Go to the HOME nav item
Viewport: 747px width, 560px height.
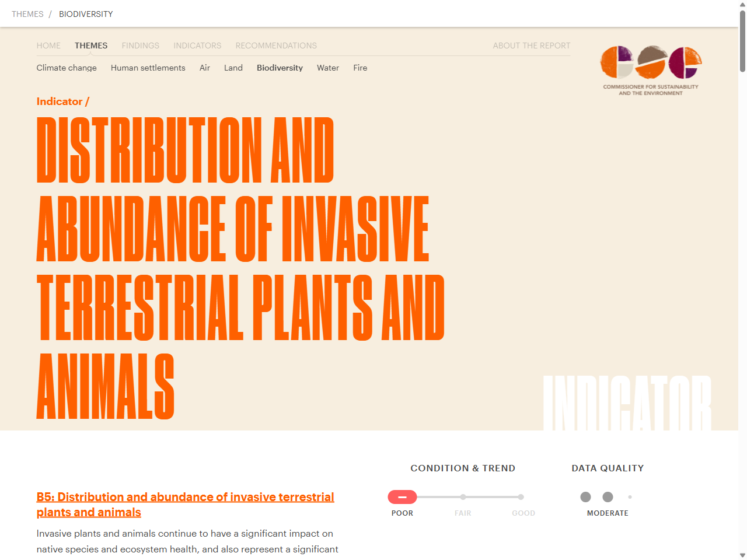pos(48,45)
